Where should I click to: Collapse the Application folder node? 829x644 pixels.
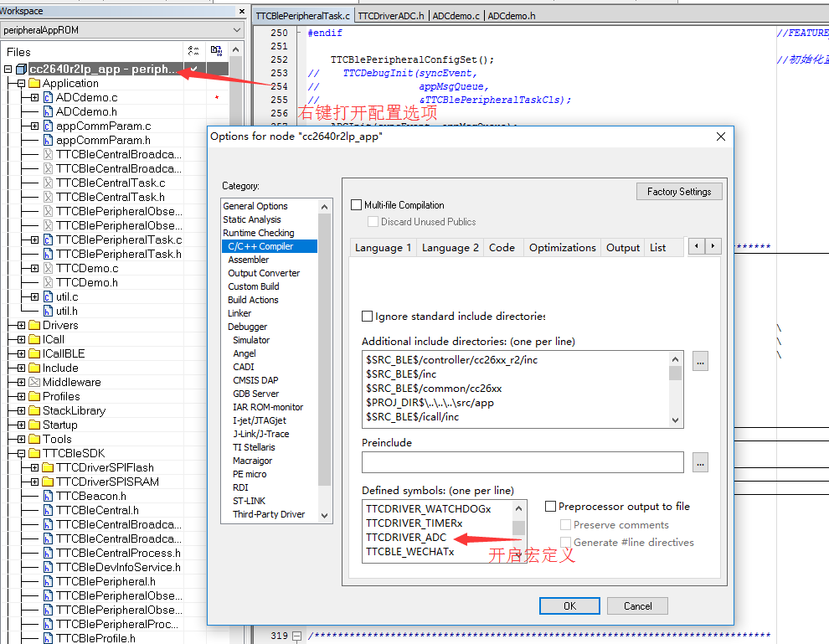click(x=21, y=84)
